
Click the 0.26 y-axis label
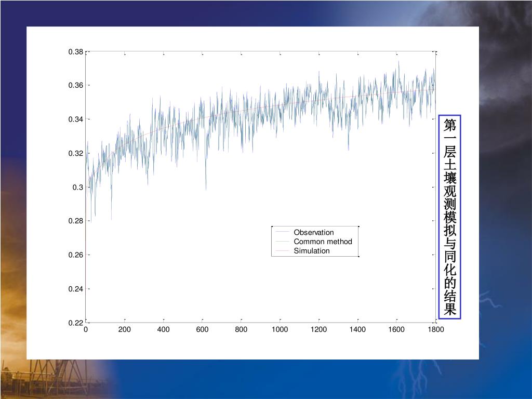pyautogui.click(x=76, y=255)
